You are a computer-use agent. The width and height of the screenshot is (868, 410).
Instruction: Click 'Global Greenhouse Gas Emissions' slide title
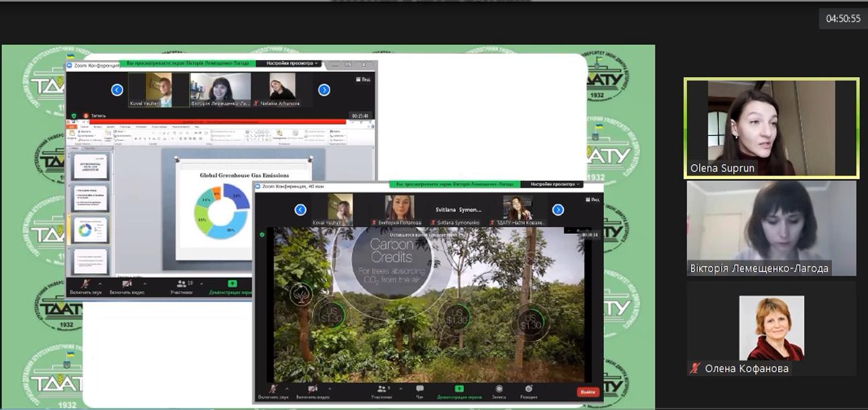click(x=245, y=175)
